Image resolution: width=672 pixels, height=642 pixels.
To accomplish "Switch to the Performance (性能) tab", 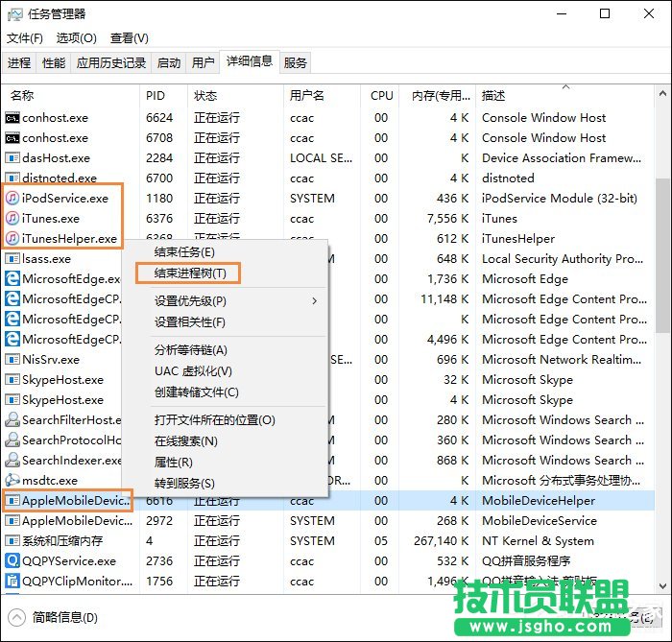I will click(x=54, y=63).
